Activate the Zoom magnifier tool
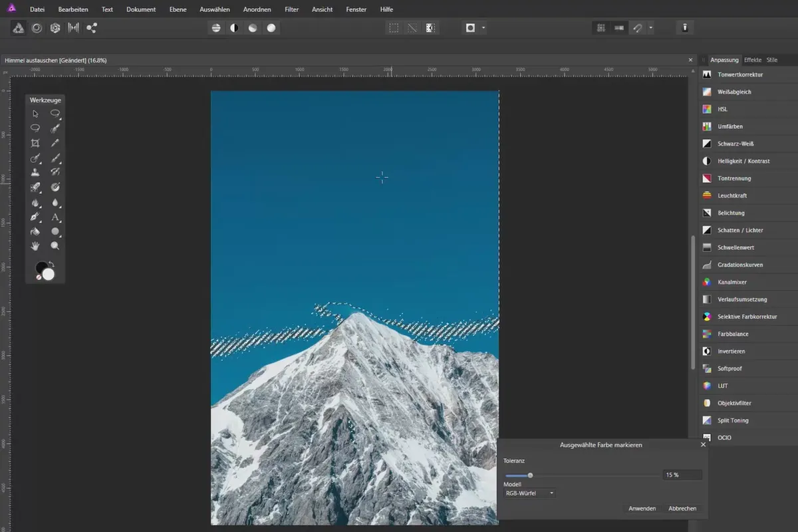 (55, 246)
